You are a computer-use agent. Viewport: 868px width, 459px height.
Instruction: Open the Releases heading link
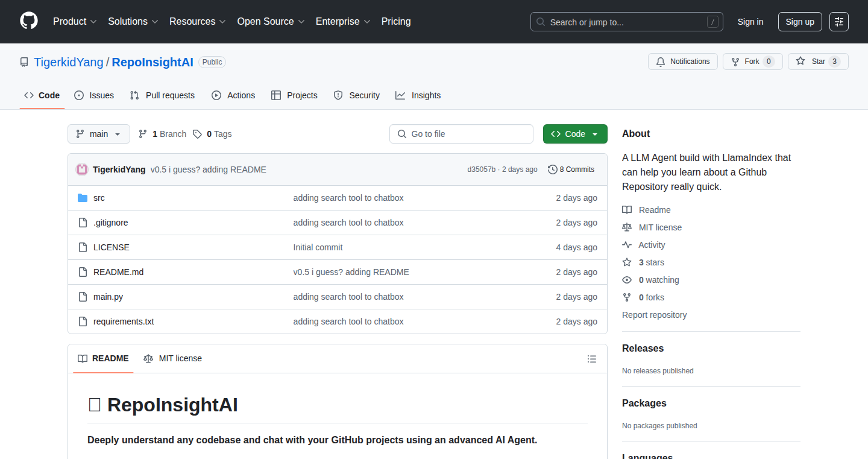(x=643, y=349)
